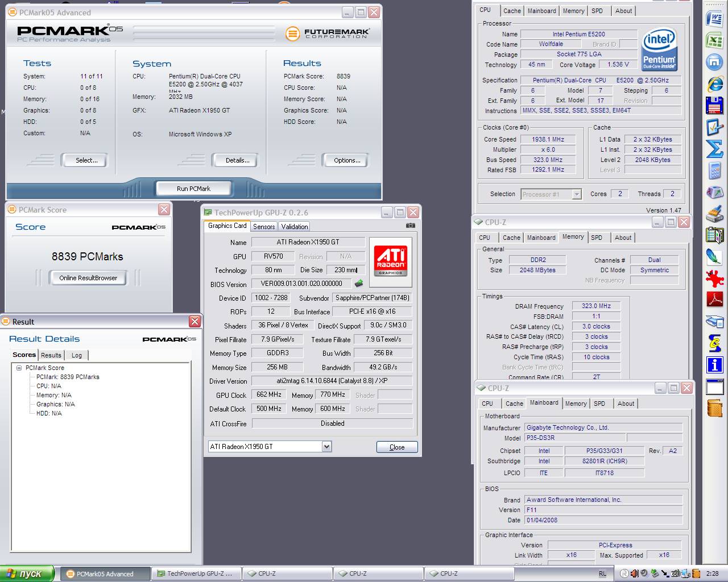Open Mainboard tab in top CPU-Z window
The width and height of the screenshot is (728, 582).
click(x=542, y=11)
